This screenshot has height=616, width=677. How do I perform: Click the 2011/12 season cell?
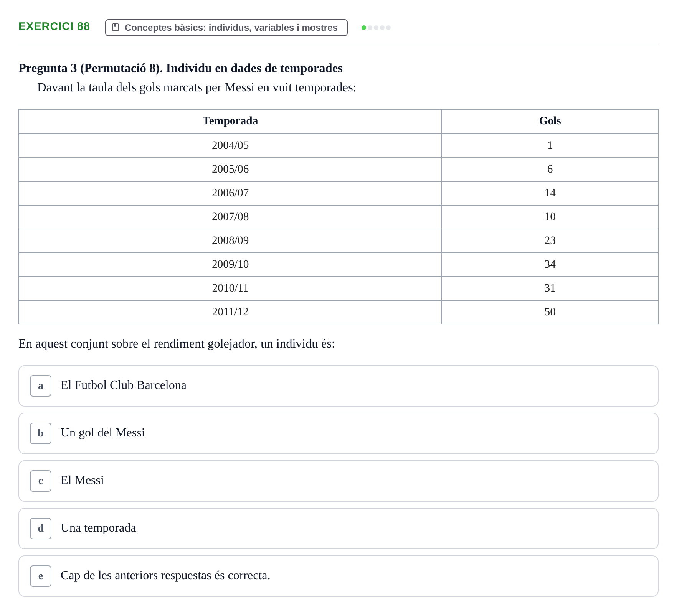230,312
